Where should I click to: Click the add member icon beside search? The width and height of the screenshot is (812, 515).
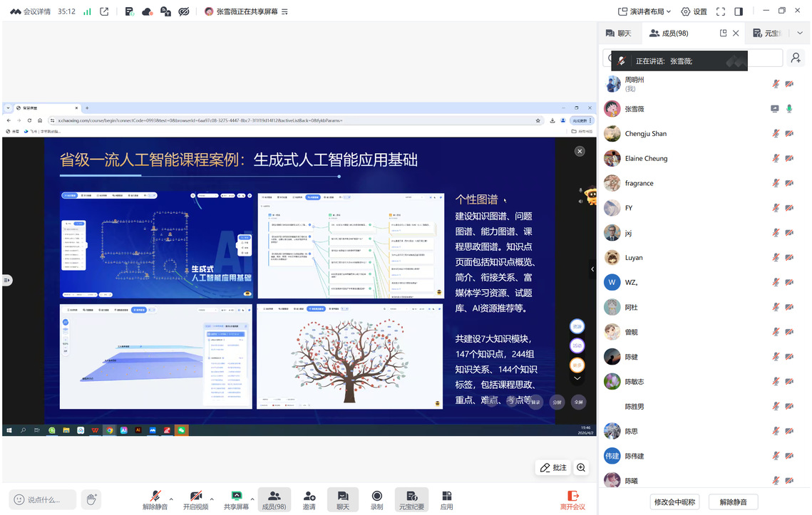pyautogui.click(x=796, y=58)
